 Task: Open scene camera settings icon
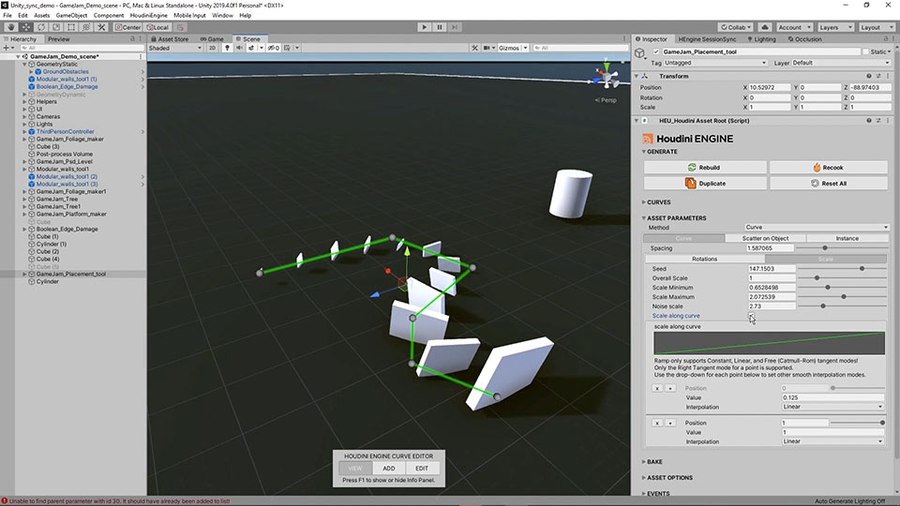pyautogui.click(x=487, y=48)
